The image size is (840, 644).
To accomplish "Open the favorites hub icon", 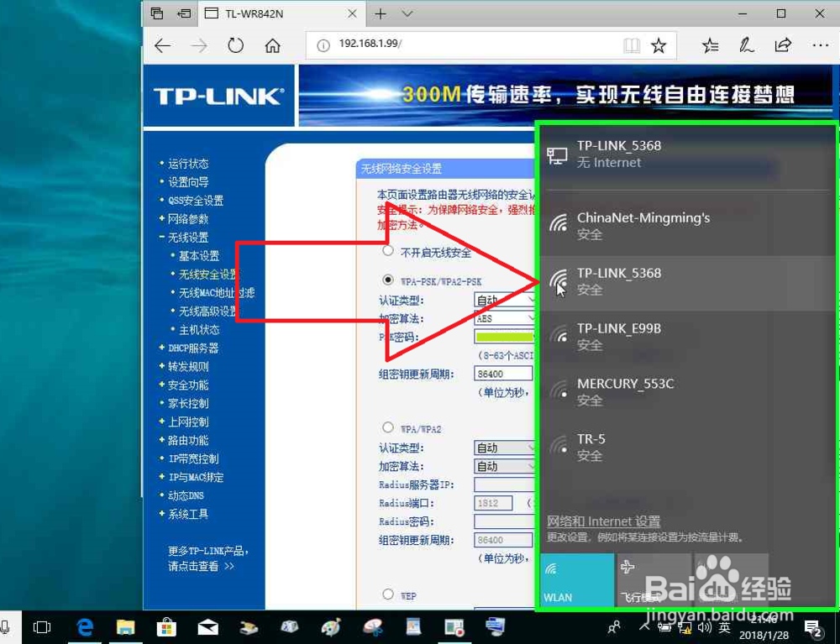I will tap(711, 46).
